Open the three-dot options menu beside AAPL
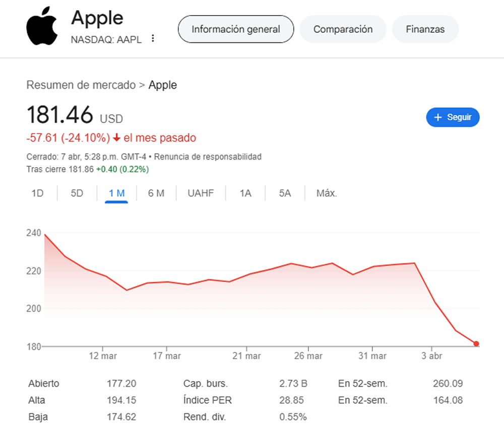Image resolution: width=504 pixels, height=427 pixels. pyautogui.click(x=153, y=38)
